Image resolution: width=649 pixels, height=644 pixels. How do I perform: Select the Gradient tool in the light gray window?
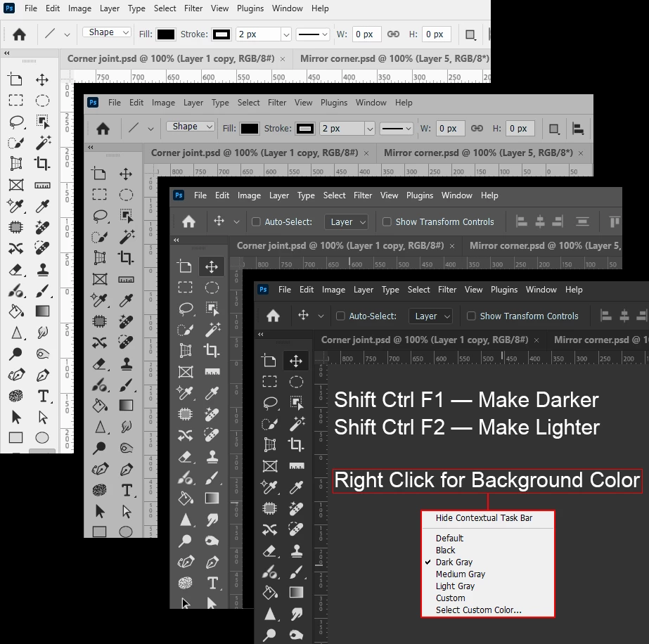pos(127,405)
